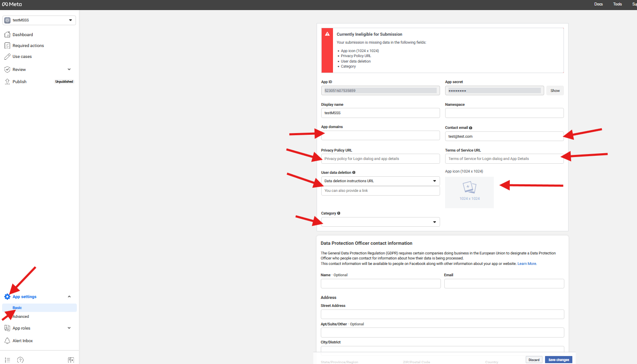
Task: Open the Category dropdown
Action: (x=380, y=222)
